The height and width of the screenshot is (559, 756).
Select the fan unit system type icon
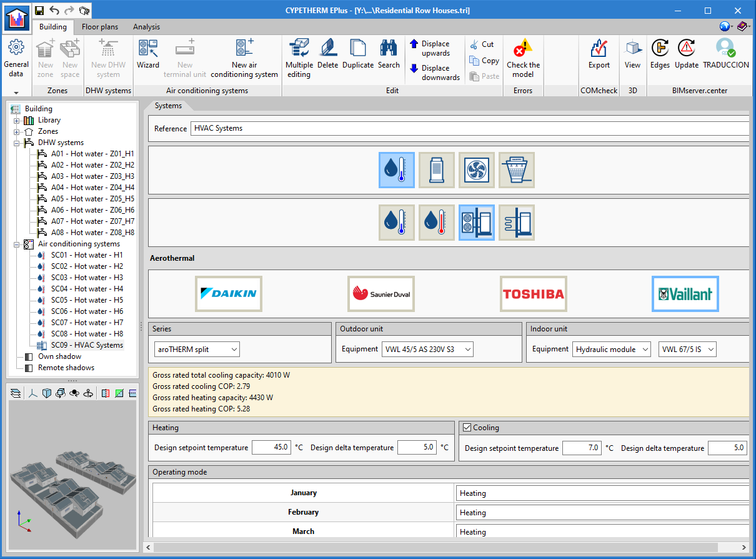click(477, 170)
